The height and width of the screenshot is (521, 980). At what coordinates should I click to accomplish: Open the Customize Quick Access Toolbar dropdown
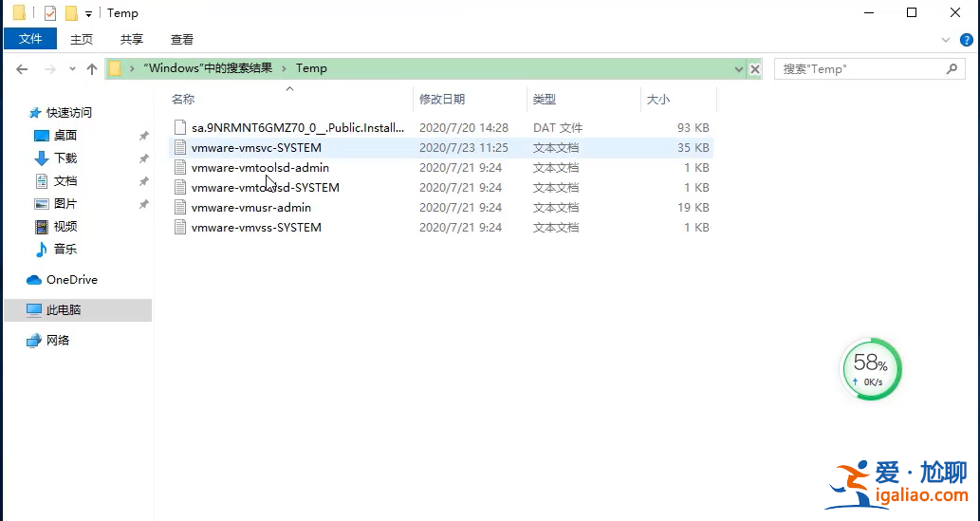tap(89, 13)
